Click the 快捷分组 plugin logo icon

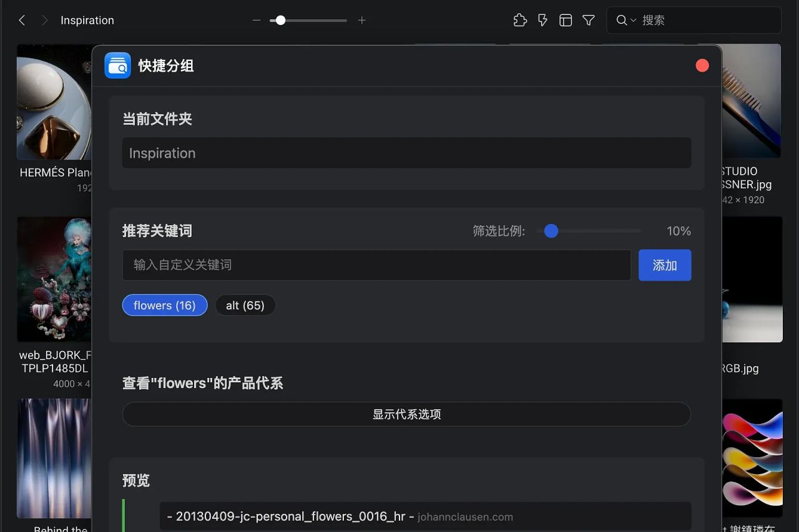click(x=118, y=65)
